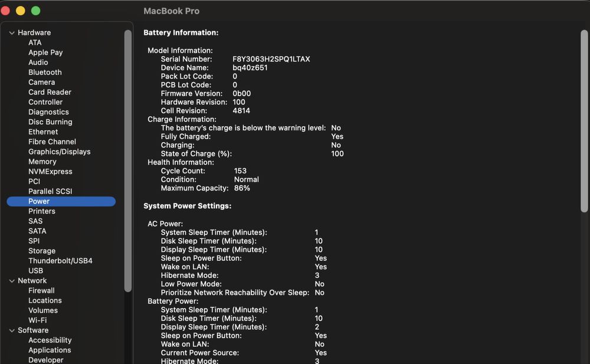Viewport: 590px width, 364px height.
Task: Select the Storage hardware item
Action: [42, 251]
